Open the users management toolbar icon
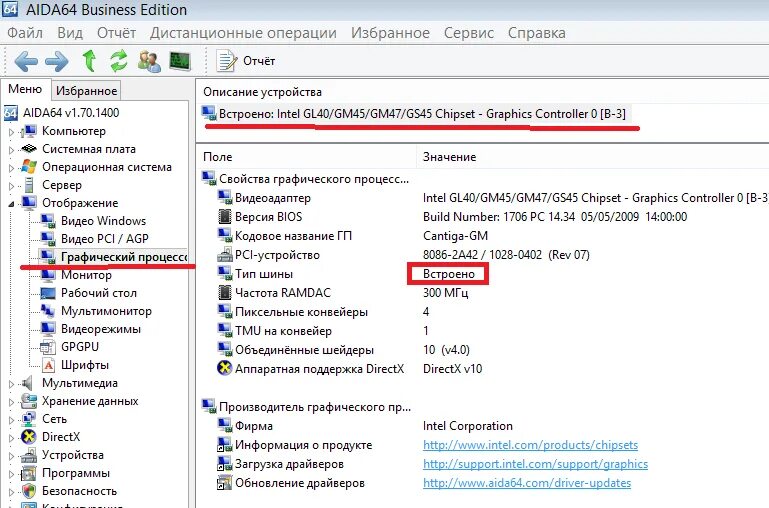This screenshot has width=769, height=508. pos(149,61)
